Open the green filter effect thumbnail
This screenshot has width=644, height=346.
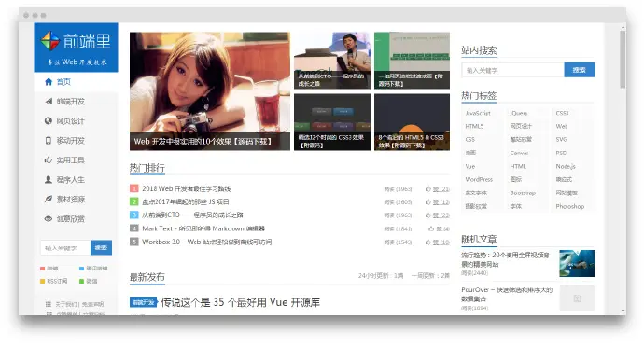click(x=412, y=61)
